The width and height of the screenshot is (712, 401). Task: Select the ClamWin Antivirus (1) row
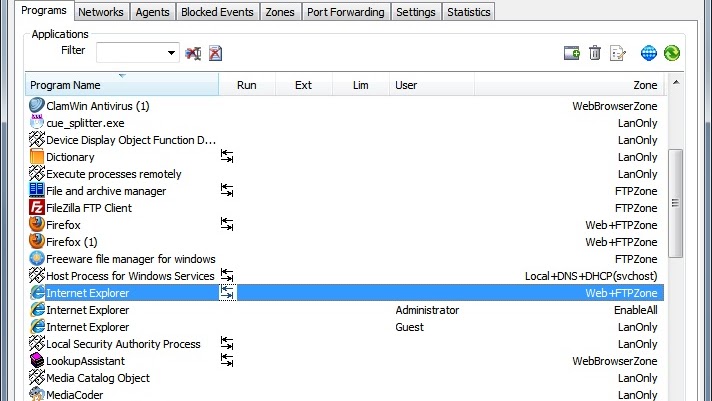click(x=346, y=106)
